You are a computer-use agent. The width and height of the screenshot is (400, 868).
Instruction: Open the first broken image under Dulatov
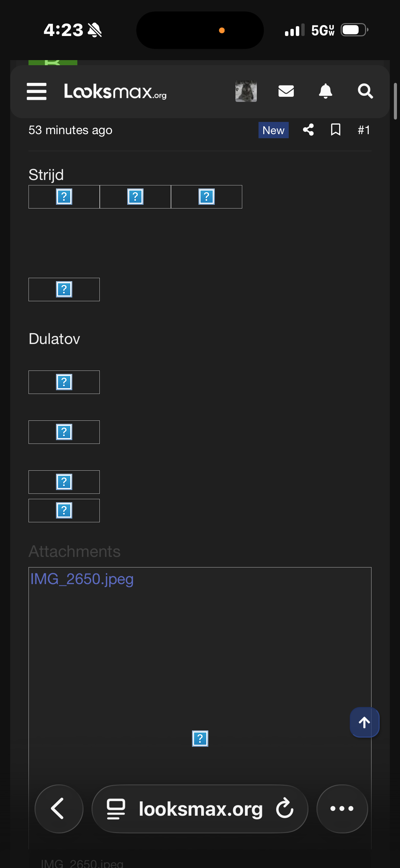(x=64, y=382)
